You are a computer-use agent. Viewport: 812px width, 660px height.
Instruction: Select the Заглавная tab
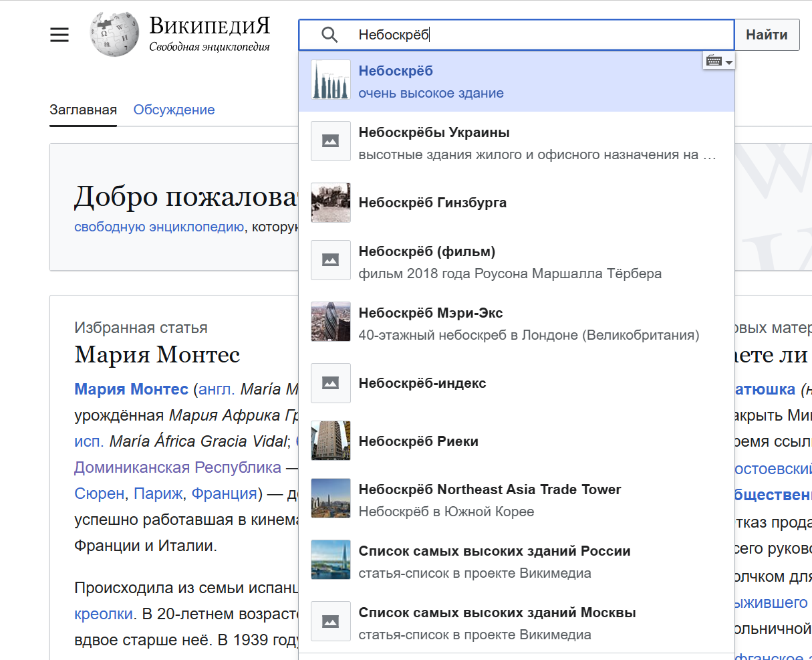[83, 110]
